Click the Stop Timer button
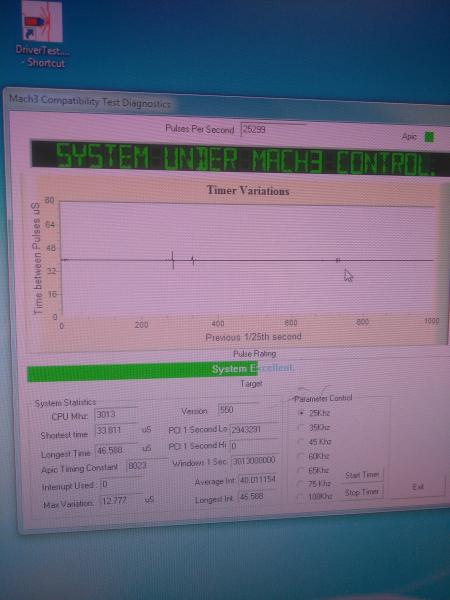 [362, 492]
